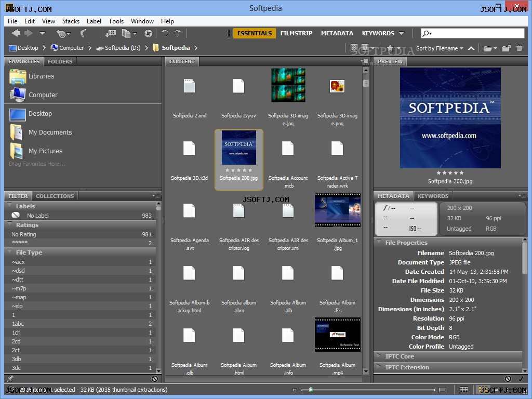
Task: Open the File menu
Action: 12,21
